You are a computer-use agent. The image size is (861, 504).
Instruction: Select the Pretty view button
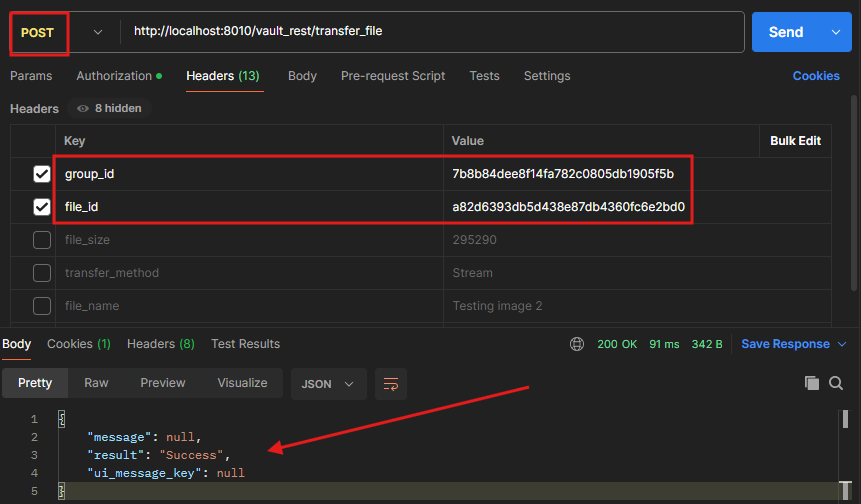pos(35,383)
